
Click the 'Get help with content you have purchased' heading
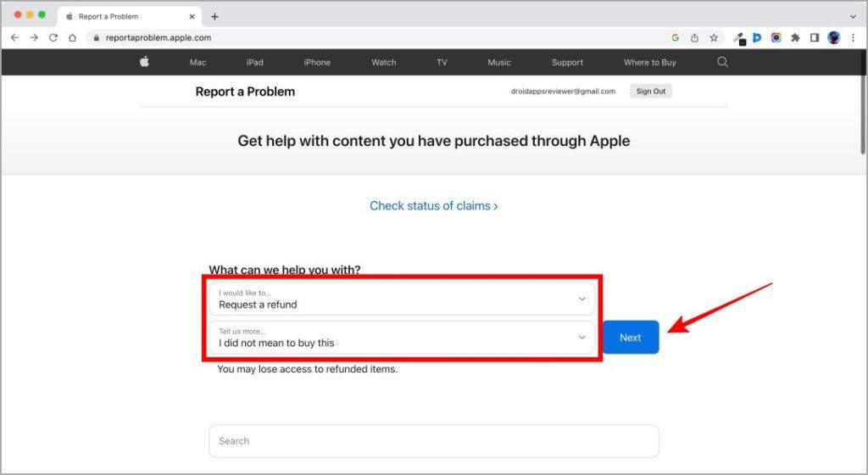[x=434, y=141]
